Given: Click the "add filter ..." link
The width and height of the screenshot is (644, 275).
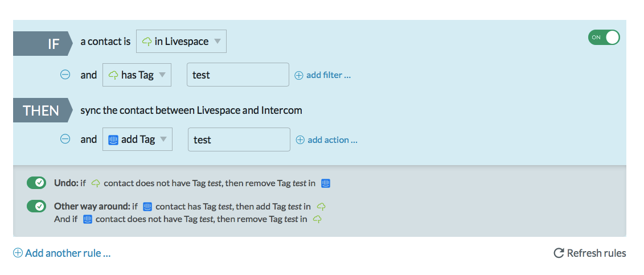Looking at the screenshot, I should [x=323, y=75].
